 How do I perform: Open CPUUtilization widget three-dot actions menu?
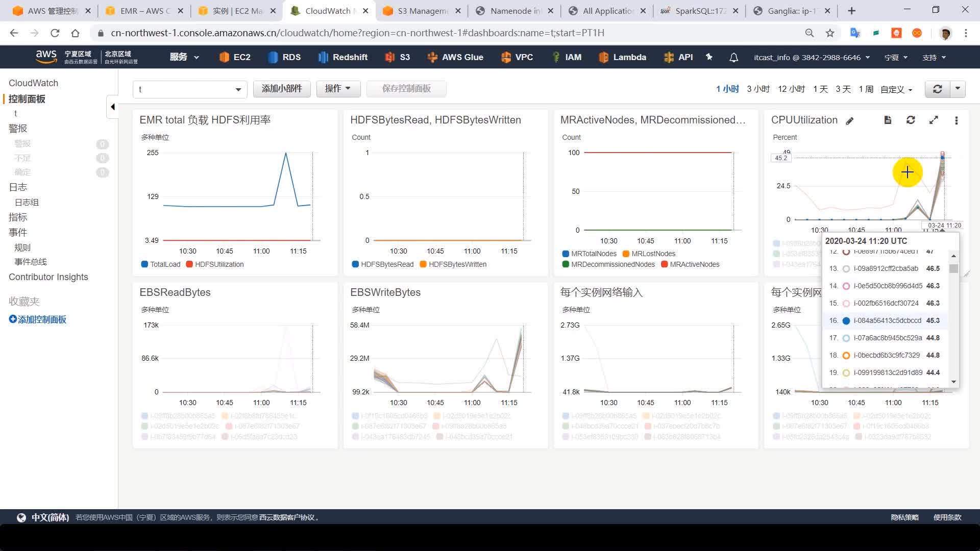[956, 120]
